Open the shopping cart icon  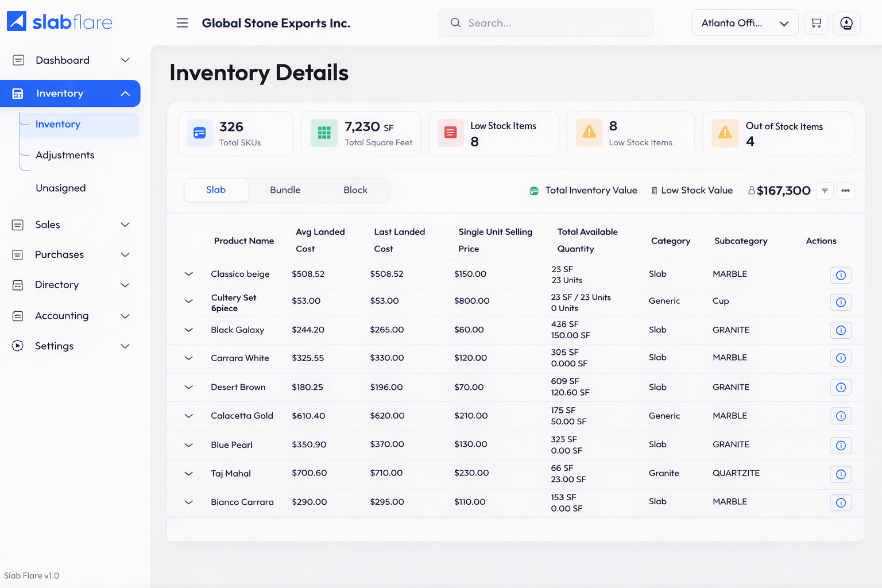(816, 23)
